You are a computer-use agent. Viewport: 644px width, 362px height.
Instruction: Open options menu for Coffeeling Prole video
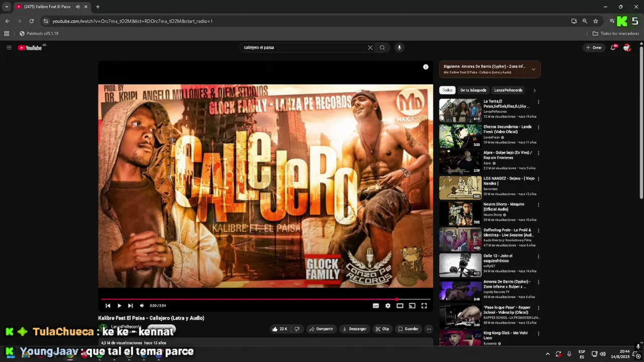coord(538,231)
